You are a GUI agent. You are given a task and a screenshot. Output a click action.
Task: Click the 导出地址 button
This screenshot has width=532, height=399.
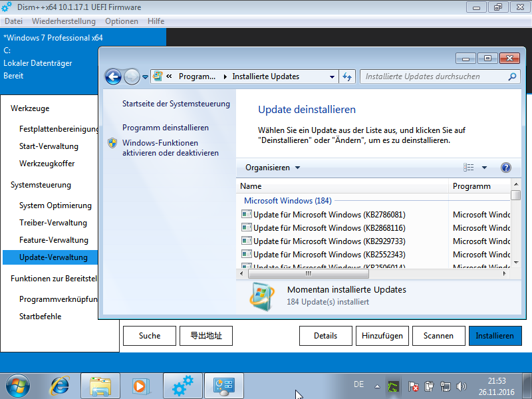pyautogui.click(x=206, y=336)
